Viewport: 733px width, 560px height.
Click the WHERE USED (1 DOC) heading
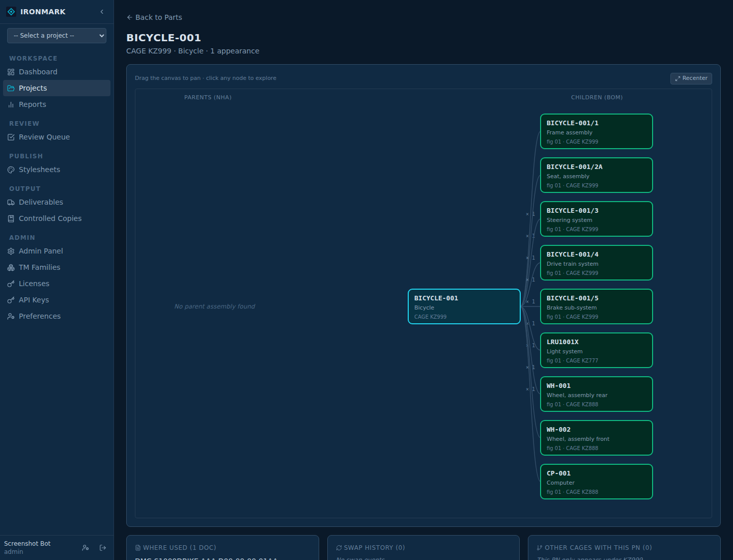point(180,548)
